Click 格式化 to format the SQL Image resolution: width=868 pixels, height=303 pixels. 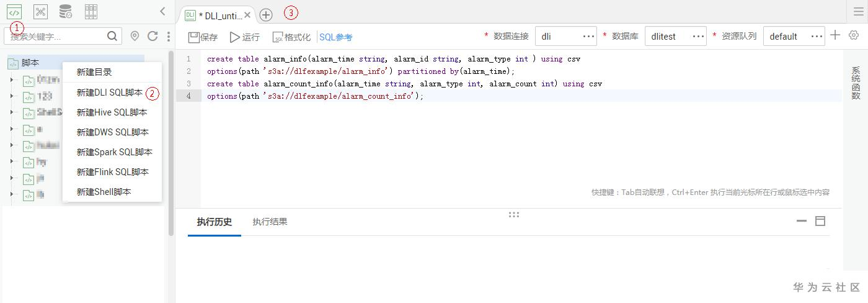click(x=291, y=37)
